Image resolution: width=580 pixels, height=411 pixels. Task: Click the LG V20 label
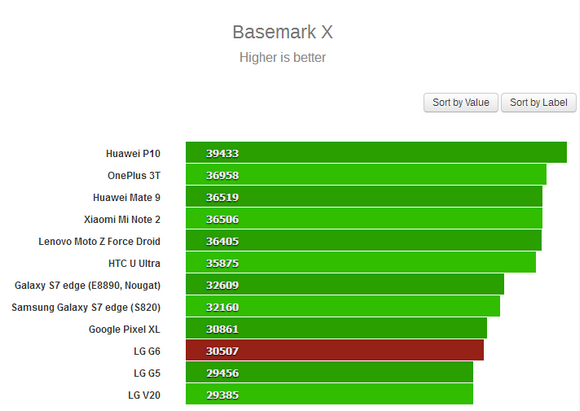click(144, 395)
